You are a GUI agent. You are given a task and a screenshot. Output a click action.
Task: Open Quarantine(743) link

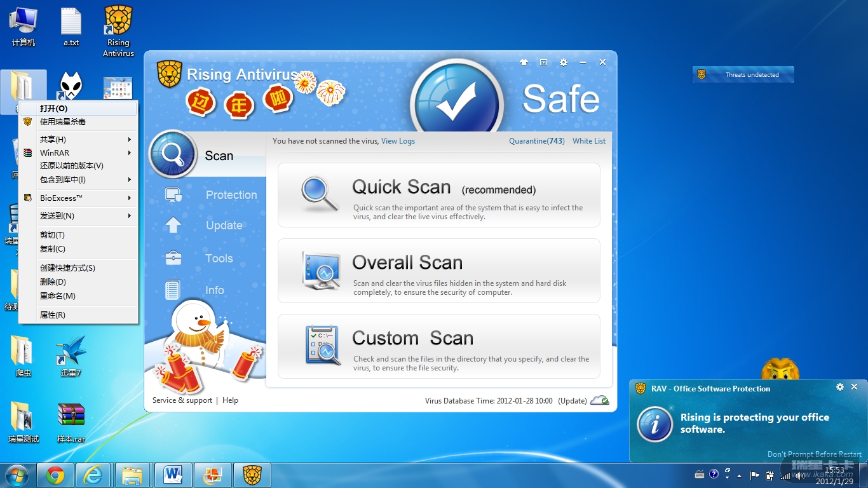coord(536,141)
